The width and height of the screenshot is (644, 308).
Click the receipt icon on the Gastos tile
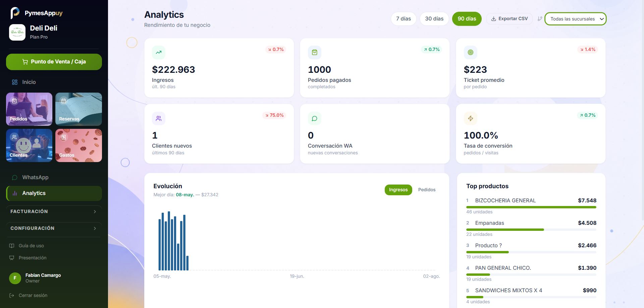(64, 137)
